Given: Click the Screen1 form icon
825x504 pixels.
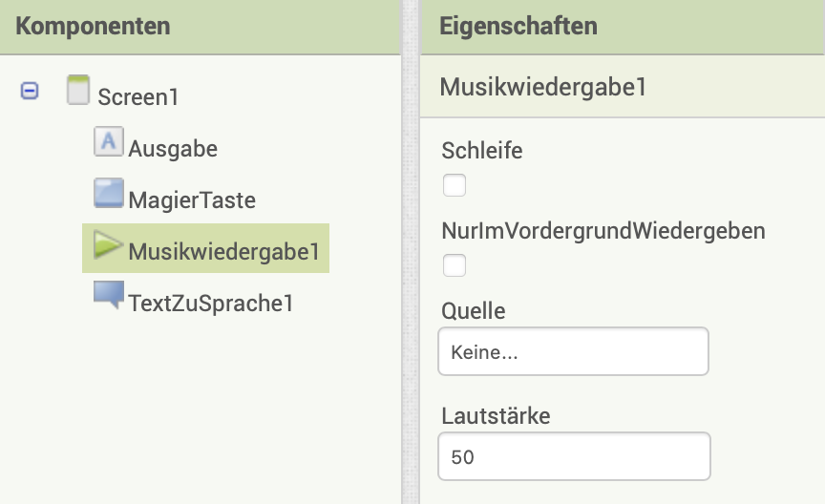Looking at the screenshot, I should click(79, 92).
